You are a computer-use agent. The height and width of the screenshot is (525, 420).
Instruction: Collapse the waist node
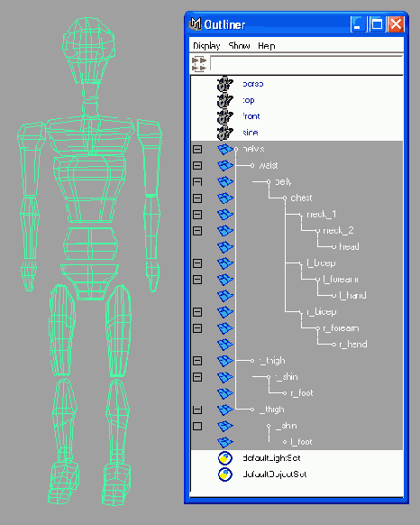tap(197, 165)
